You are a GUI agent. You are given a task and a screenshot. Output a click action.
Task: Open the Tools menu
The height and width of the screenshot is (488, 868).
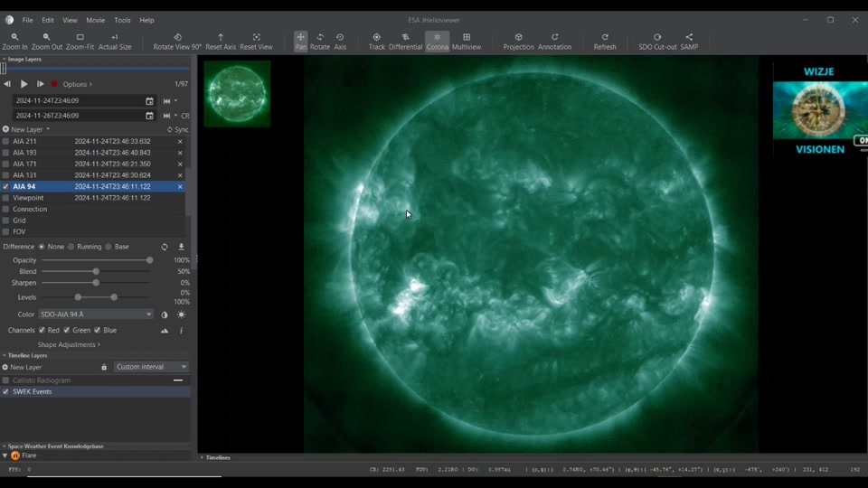tap(122, 20)
